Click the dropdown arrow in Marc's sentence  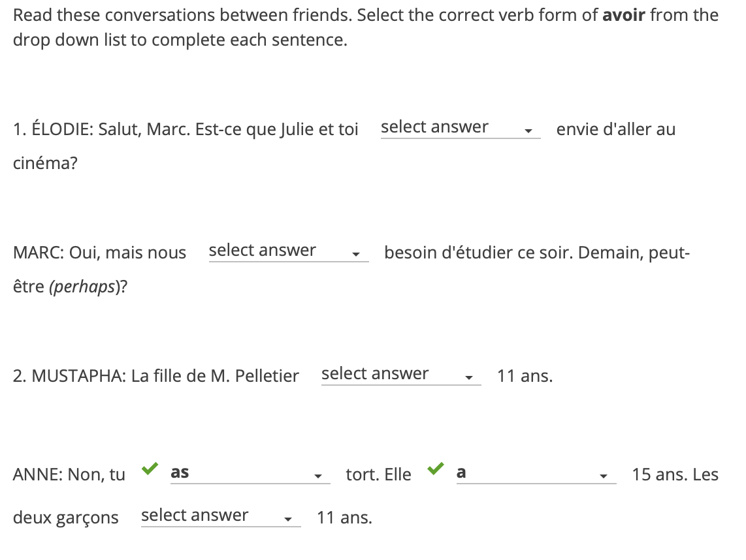[356, 255]
